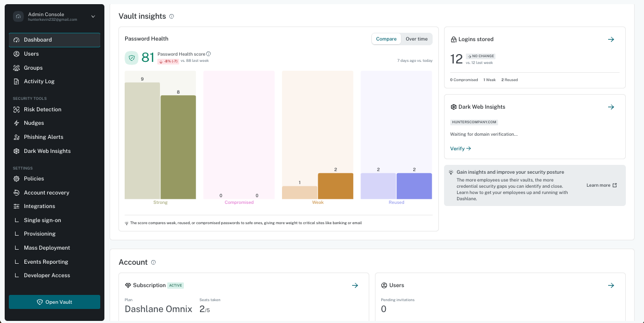Open Subscription details arrow
The width and height of the screenshot is (644, 323).
coord(355,286)
